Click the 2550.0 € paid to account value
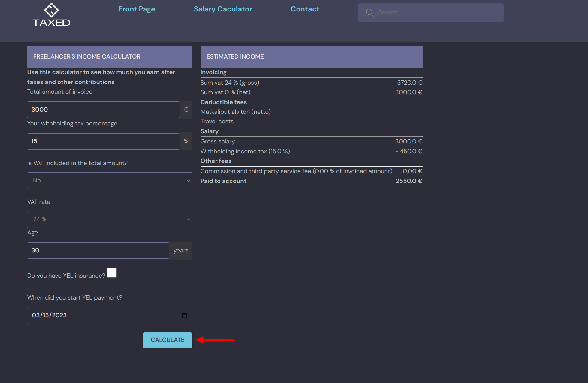Viewport: 588px width, 383px height. pyautogui.click(x=409, y=181)
